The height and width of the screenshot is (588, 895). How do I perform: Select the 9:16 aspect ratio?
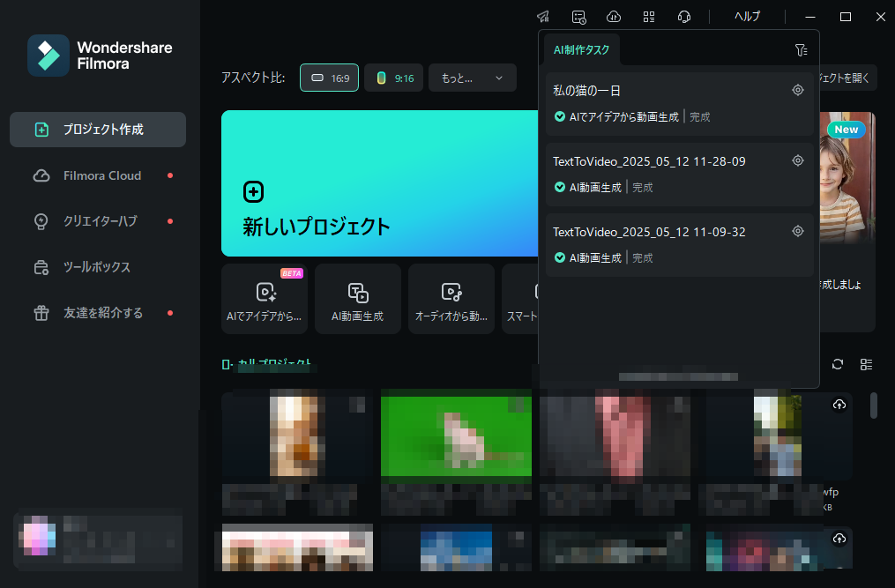[x=394, y=78]
